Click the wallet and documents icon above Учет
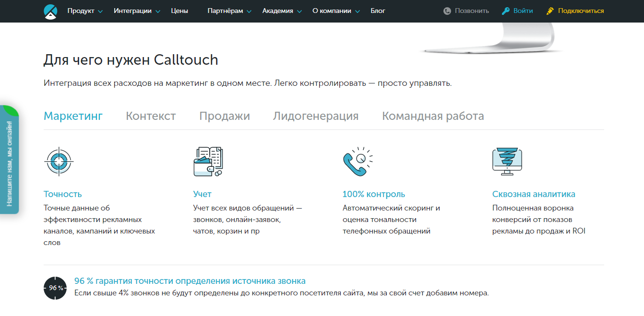This screenshot has height=316, width=644. click(x=208, y=162)
